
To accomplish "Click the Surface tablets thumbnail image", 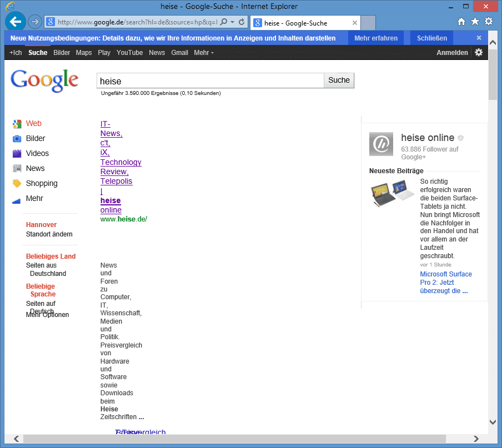I will click(x=392, y=193).
